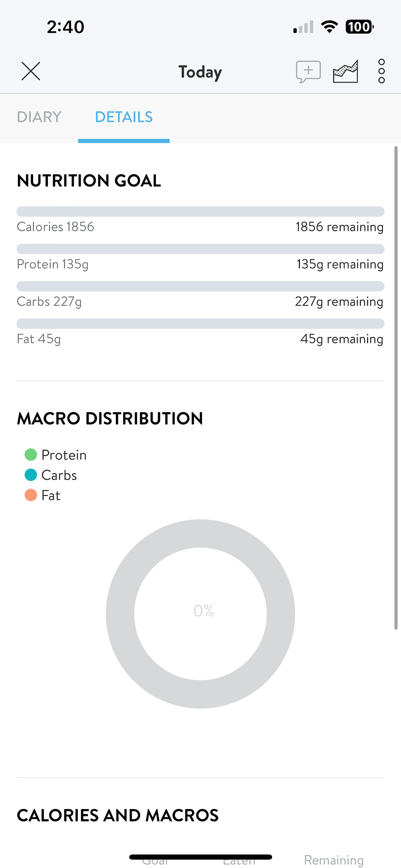
Task: Close the Today view with X icon
Action: click(x=31, y=71)
